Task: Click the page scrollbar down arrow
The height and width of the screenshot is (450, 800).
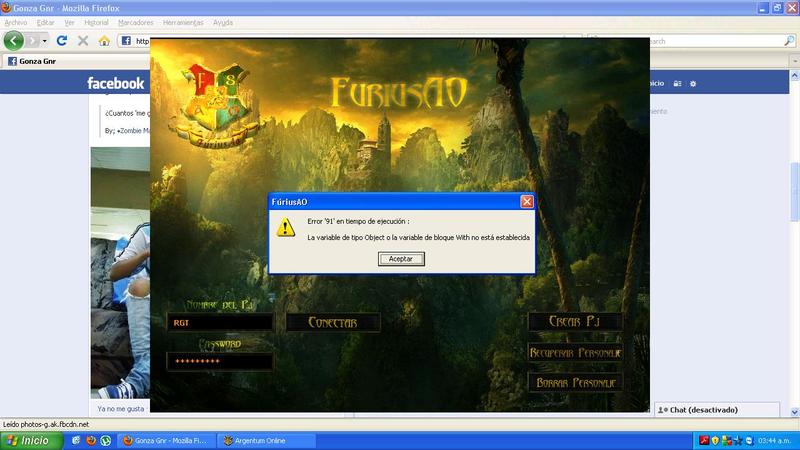Action: tap(794, 412)
